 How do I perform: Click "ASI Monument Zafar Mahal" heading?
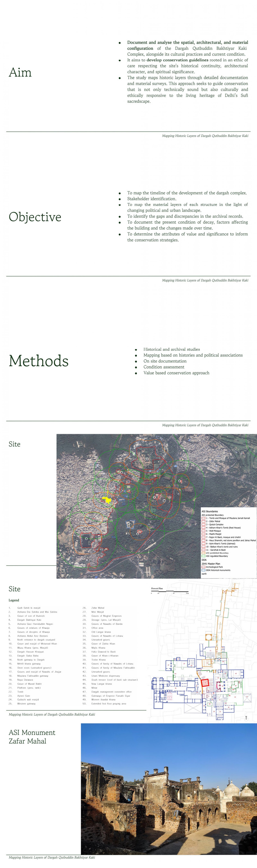pos(32,737)
